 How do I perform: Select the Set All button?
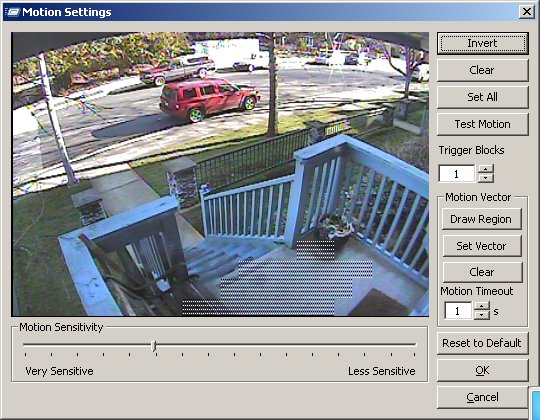pyautogui.click(x=482, y=97)
